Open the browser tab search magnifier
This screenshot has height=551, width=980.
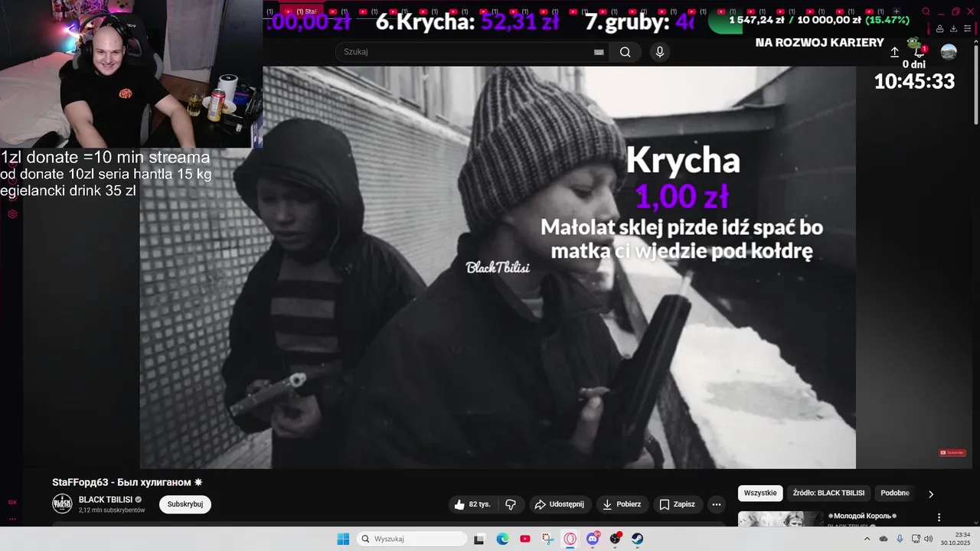tap(926, 11)
